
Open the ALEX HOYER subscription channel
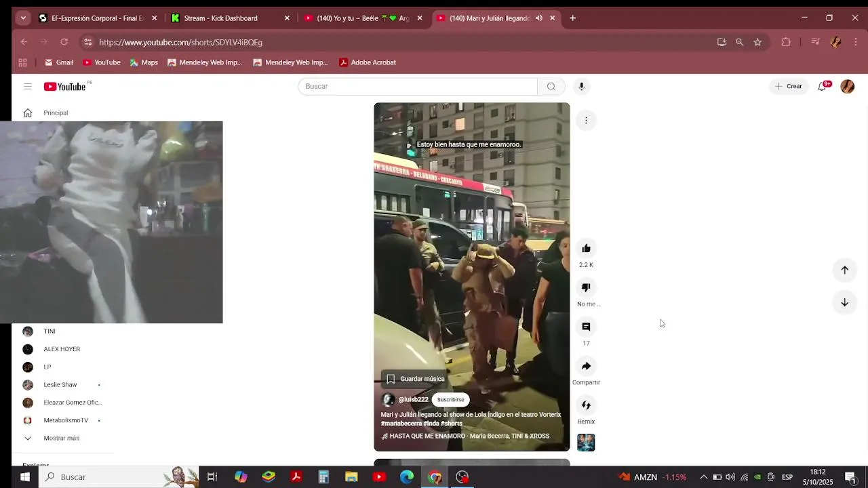[x=62, y=349]
